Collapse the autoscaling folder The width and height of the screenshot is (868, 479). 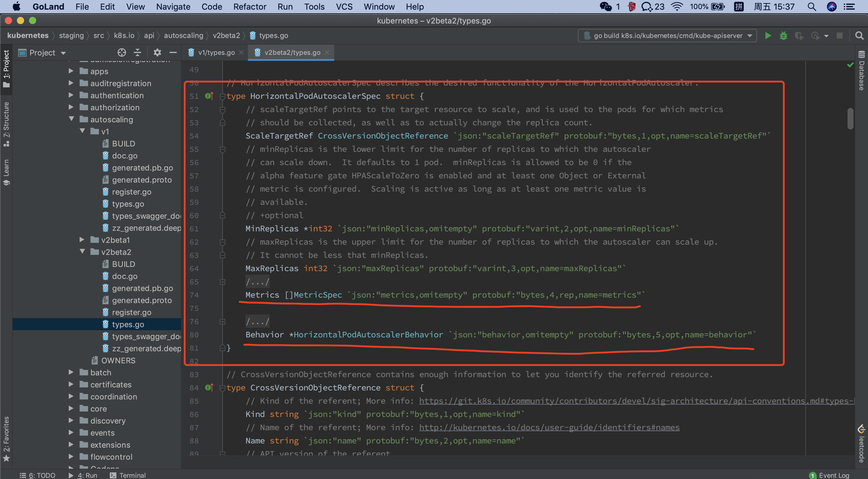tap(71, 119)
